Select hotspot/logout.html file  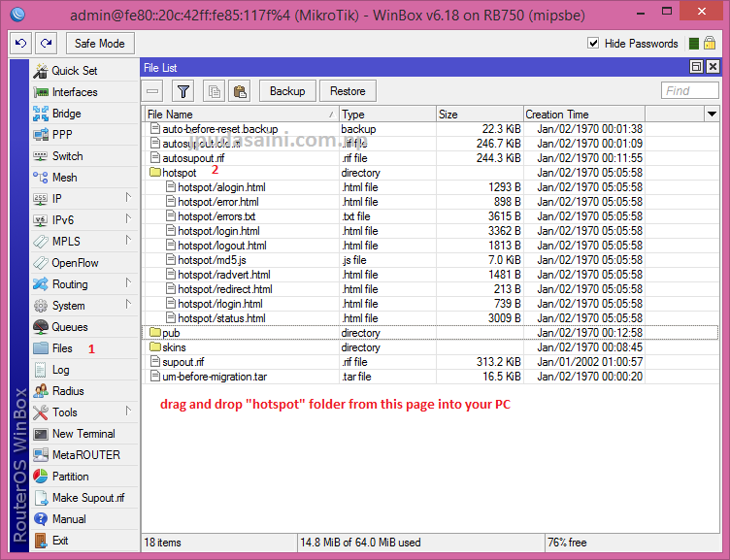coord(430,246)
